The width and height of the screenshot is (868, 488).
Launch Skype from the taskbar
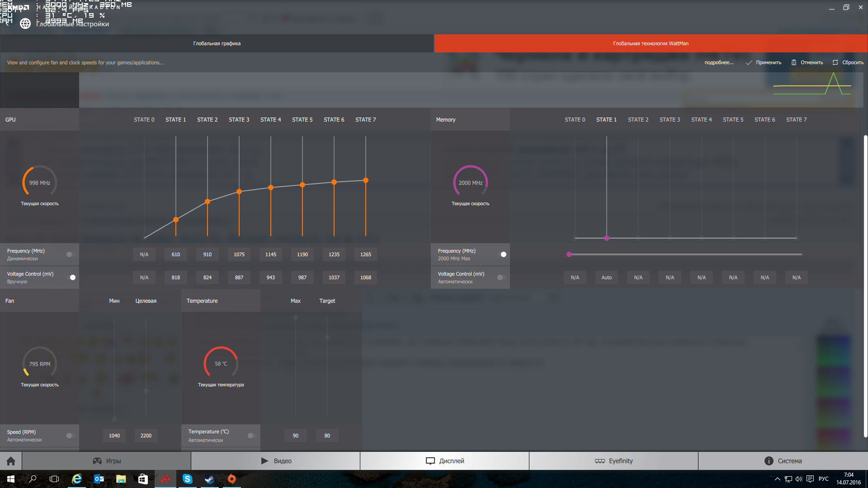(x=187, y=479)
